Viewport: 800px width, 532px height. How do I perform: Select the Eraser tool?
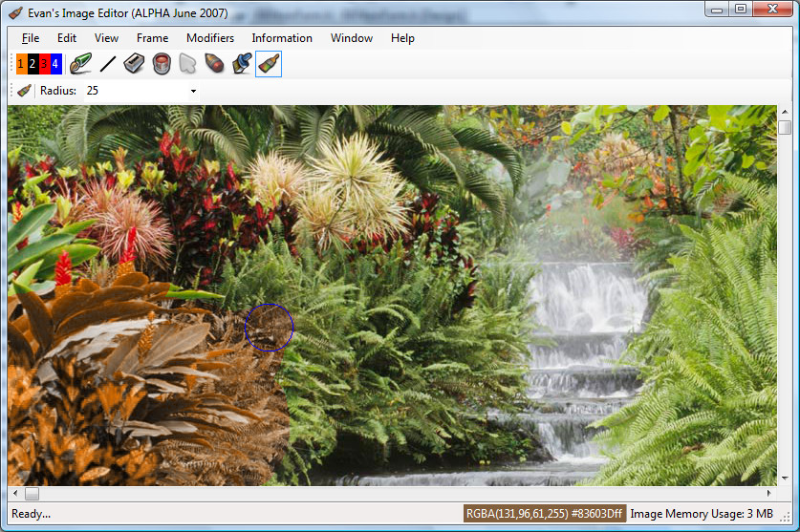tap(134, 64)
